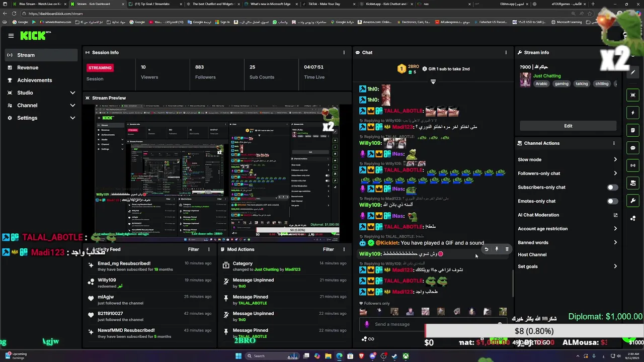This screenshot has height=362, width=644.
Task: Click Host Channel action
Action: point(532,255)
